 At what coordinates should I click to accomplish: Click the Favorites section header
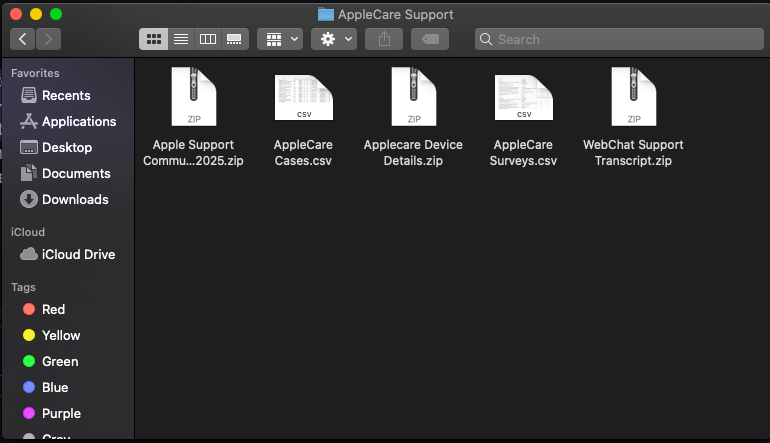point(35,73)
